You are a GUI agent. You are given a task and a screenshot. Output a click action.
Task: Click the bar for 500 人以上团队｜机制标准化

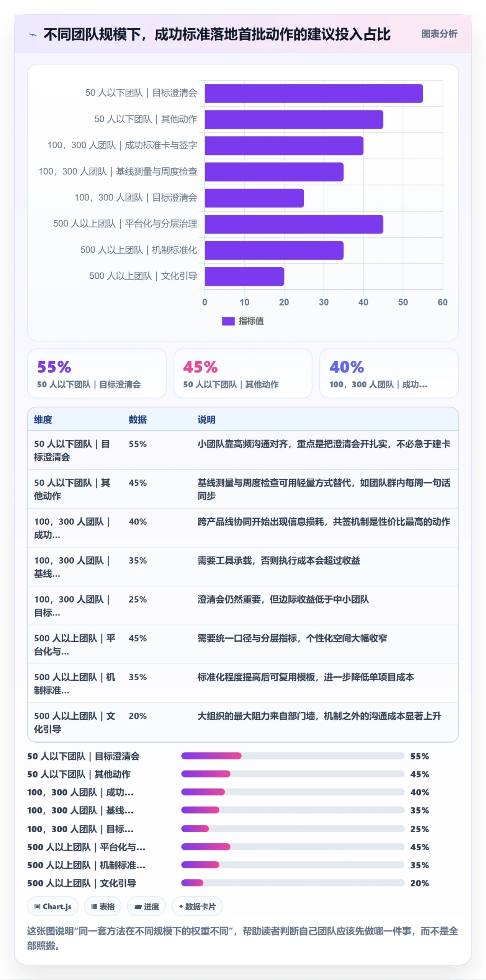tap(274, 250)
